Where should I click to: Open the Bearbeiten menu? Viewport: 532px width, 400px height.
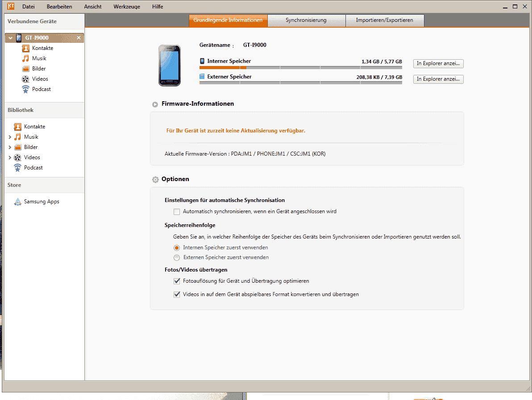click(x=59, y=6)
